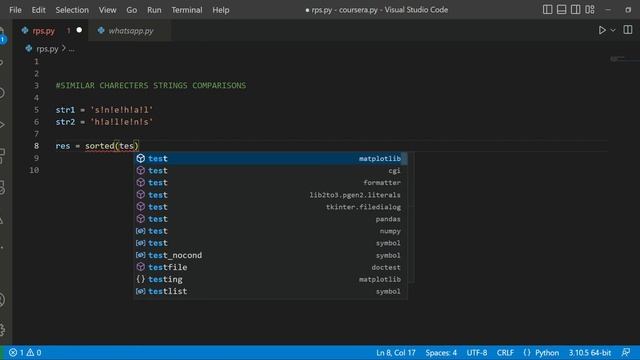Open Accounts icon in activity bar
The width and height of the screenshot is (640, 360).
point(2,300)
